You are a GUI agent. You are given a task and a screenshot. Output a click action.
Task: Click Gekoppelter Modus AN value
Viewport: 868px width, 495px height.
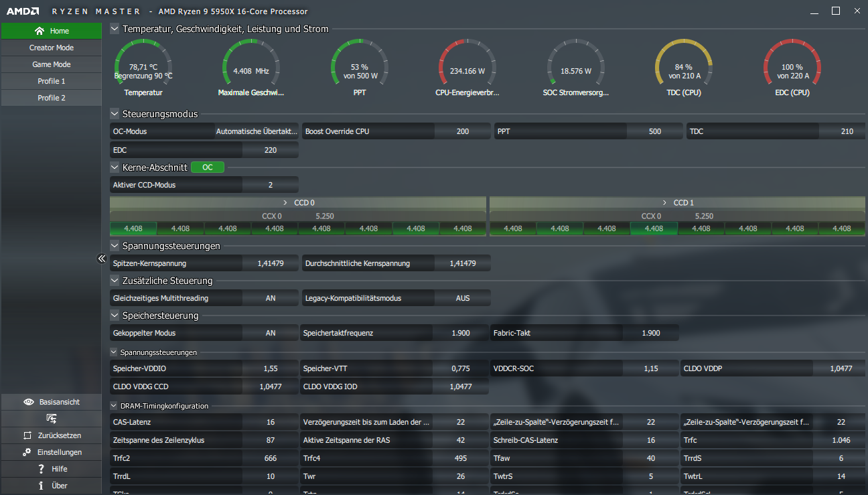point(271,333)
